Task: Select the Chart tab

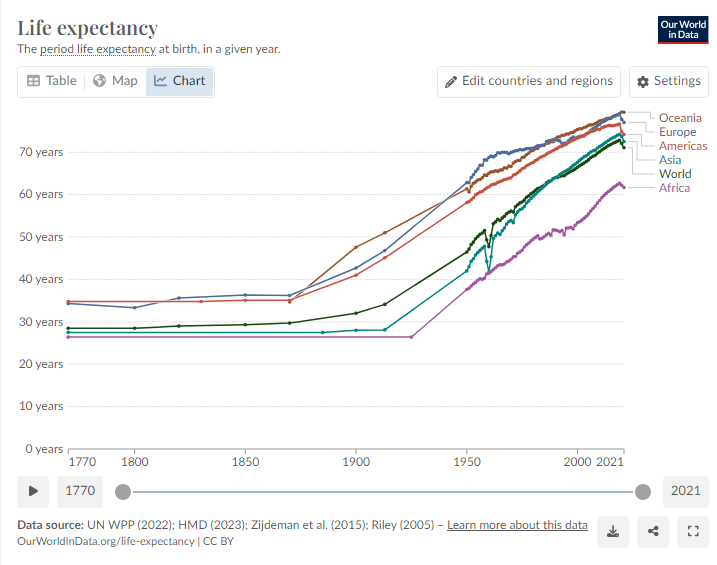Action: tap(179, 81)
